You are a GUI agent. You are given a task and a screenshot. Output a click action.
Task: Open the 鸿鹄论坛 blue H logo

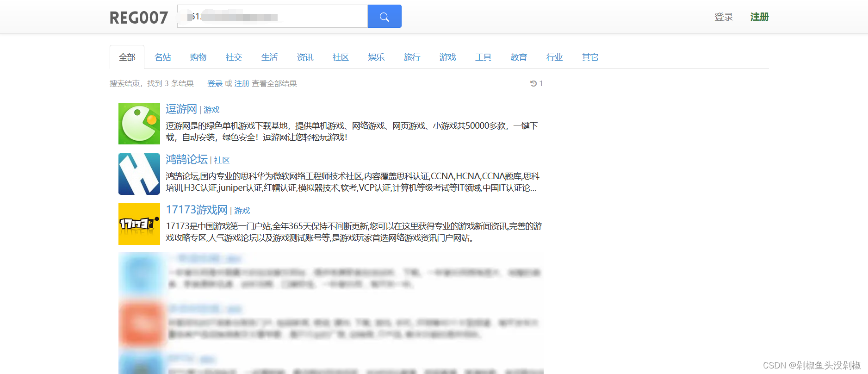tap(139, 174)
